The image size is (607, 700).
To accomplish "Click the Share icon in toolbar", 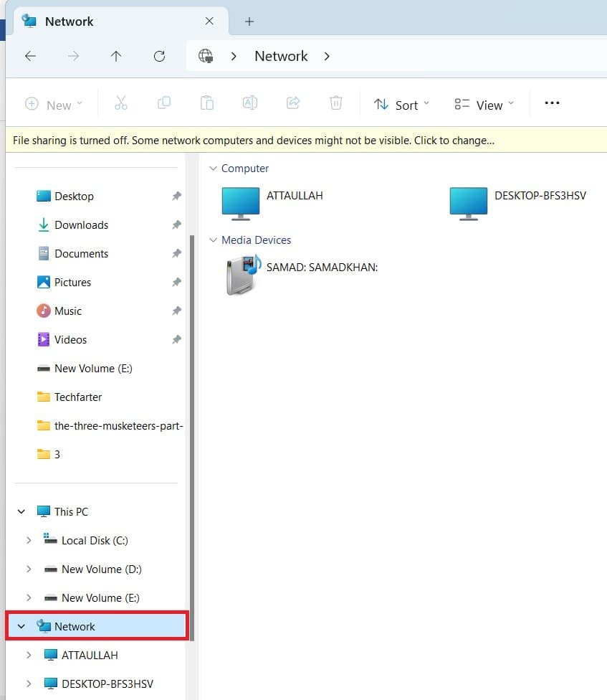I will tap(292, 103).
